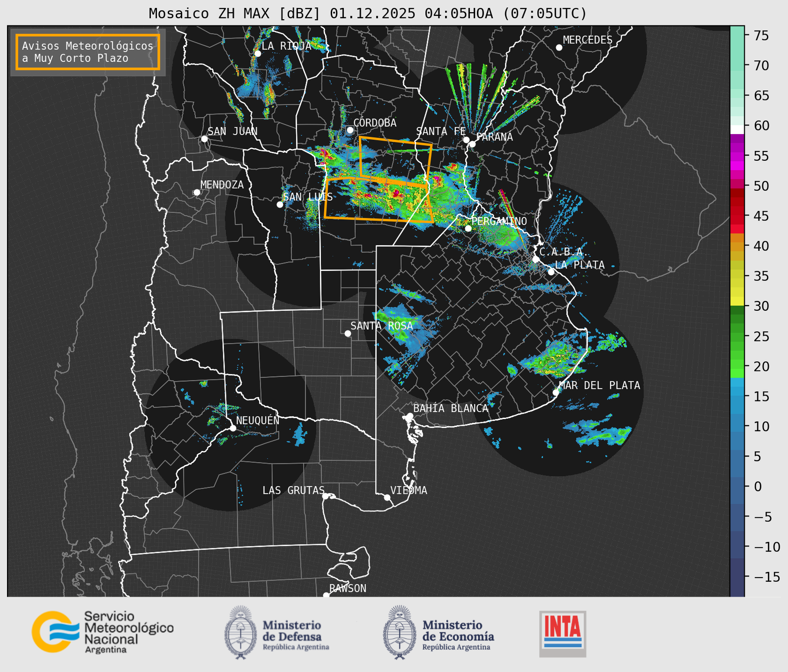788x672 pixels.
Task: Click the Neuquén city marker dot
Action: click(x=233, y=428)
